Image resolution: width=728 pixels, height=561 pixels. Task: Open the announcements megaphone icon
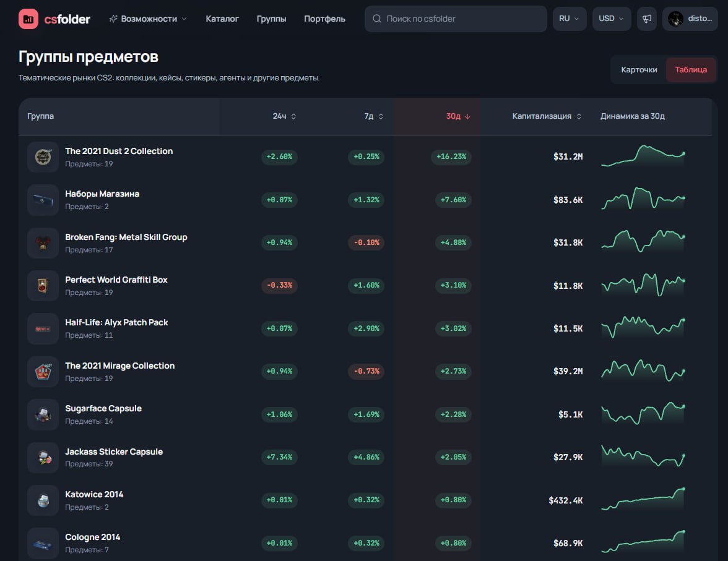(647, 19)
